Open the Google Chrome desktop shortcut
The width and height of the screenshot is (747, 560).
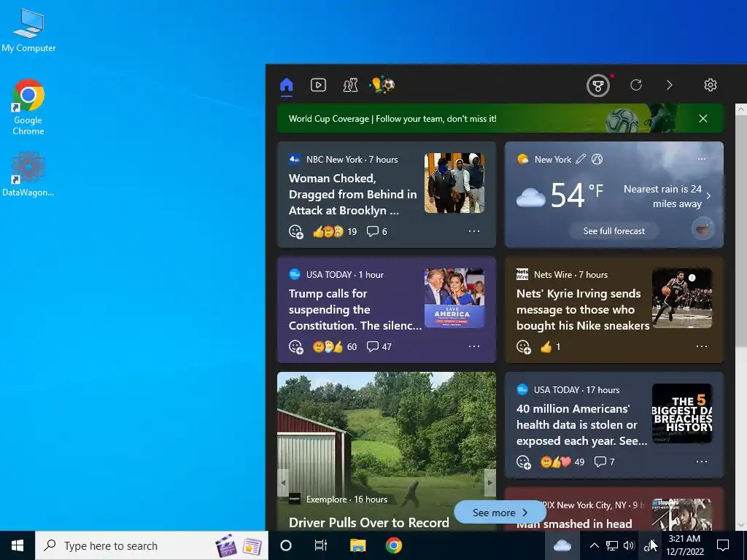coord(28,107)
